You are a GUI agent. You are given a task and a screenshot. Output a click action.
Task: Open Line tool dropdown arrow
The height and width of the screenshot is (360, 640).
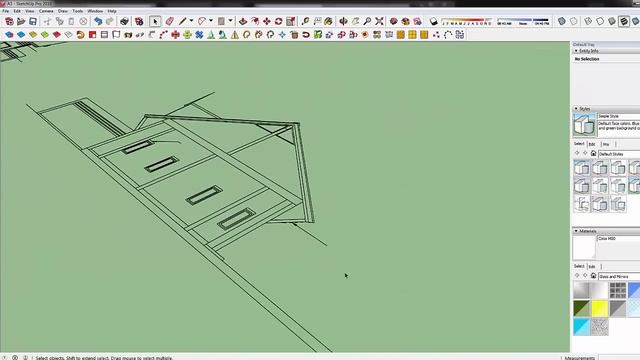pyautogui.click(x=191, y=21)
